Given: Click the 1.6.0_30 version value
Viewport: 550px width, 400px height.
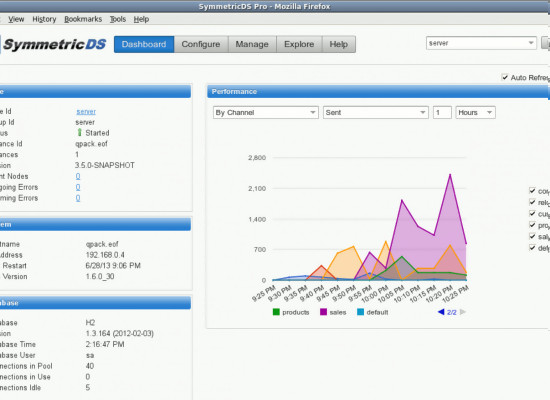Looking at the screenshot, I should [100, 277].
